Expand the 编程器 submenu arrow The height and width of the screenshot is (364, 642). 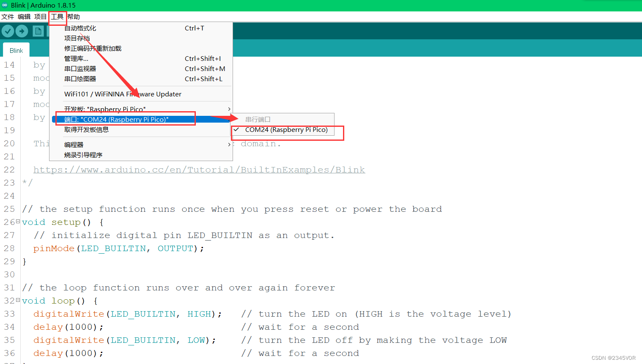tap(229, 145)
